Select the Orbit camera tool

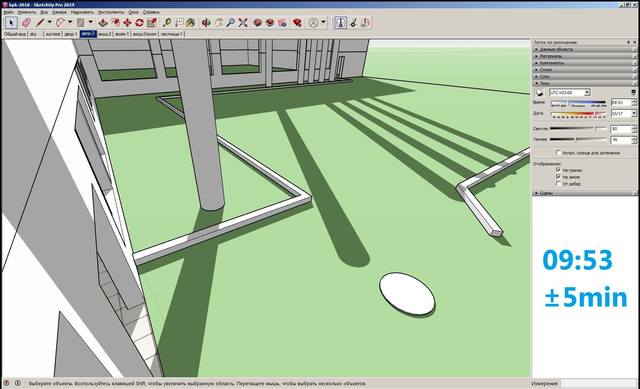206,23
